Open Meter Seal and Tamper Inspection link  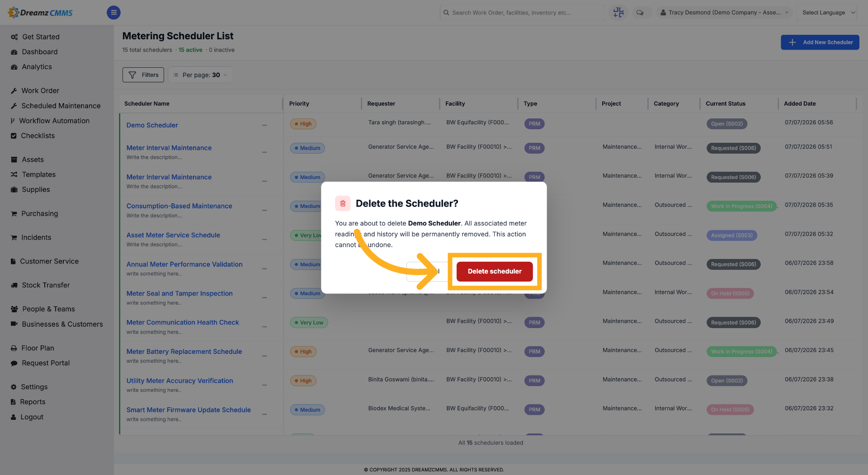[x=179, y=293]
